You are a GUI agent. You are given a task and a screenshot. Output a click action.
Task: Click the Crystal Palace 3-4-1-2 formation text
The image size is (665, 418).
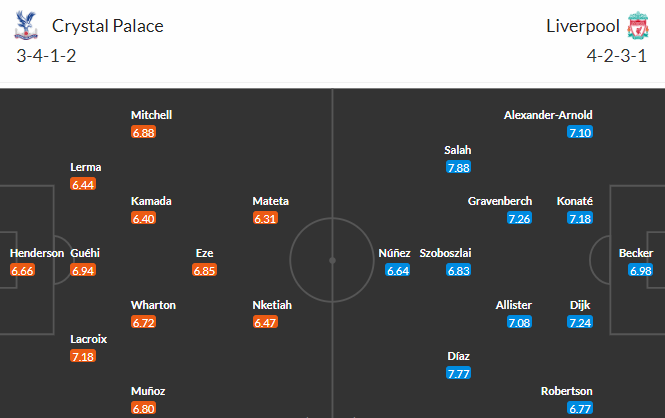coord(46,56)
